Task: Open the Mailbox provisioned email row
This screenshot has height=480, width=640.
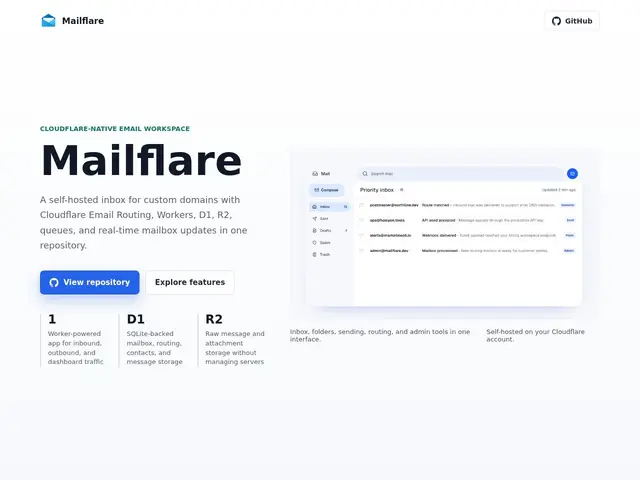Action: point(468,251)
